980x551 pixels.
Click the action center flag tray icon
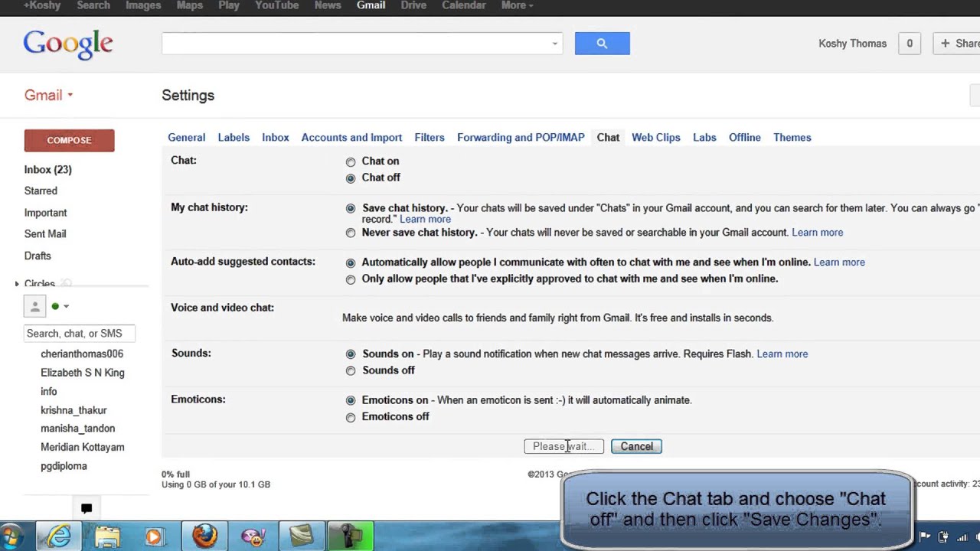(924, 537)
